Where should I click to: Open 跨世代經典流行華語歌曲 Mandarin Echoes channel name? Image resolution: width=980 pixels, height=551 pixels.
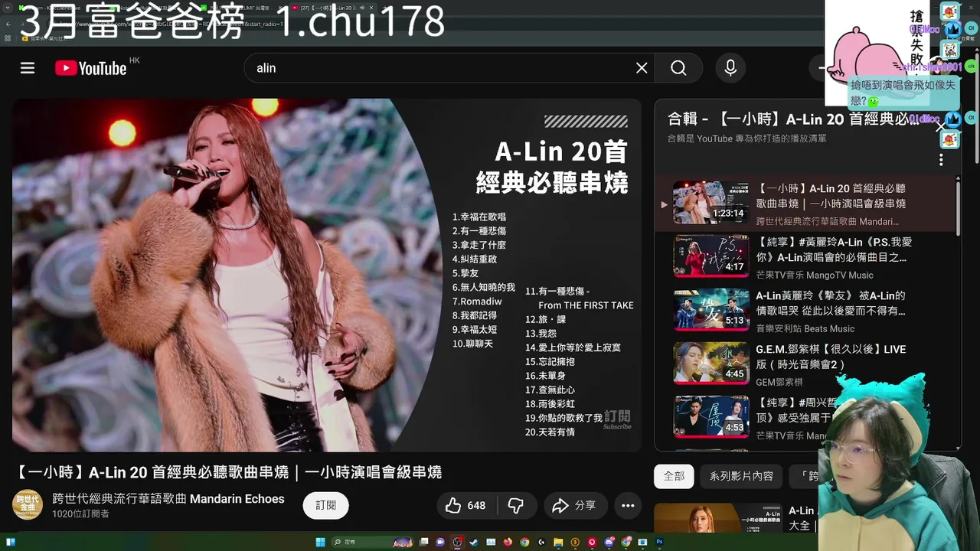coord(168,499)
